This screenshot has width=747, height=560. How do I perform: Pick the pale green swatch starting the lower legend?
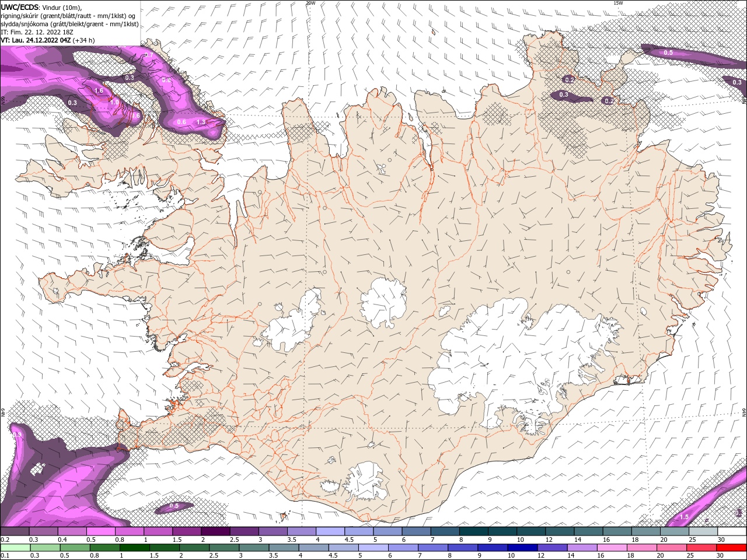click(x=15, y=548)
